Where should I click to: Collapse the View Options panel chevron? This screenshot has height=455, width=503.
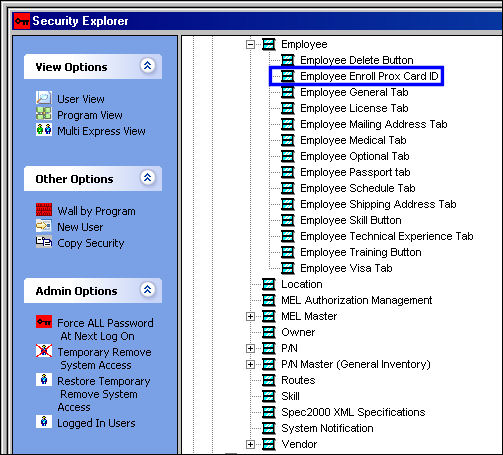click(x=148, y=66)
